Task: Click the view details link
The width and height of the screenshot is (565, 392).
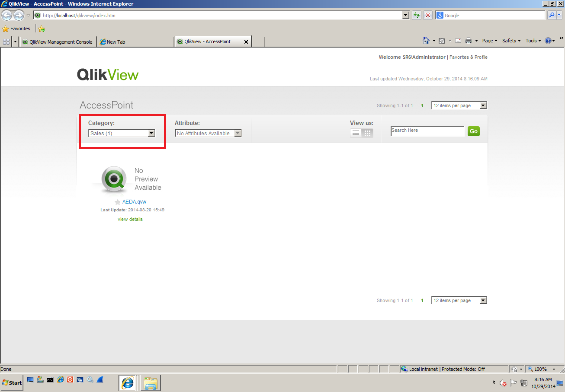Action: click(130, 219)
